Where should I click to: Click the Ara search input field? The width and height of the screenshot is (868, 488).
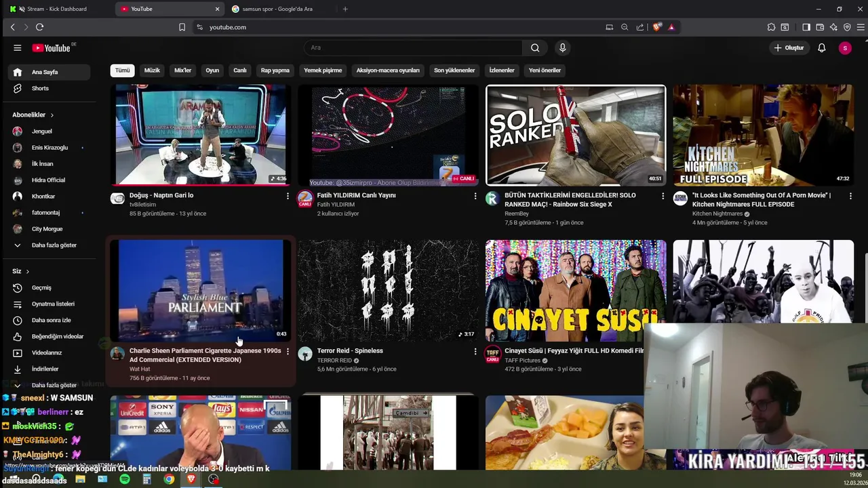point(413,47)
